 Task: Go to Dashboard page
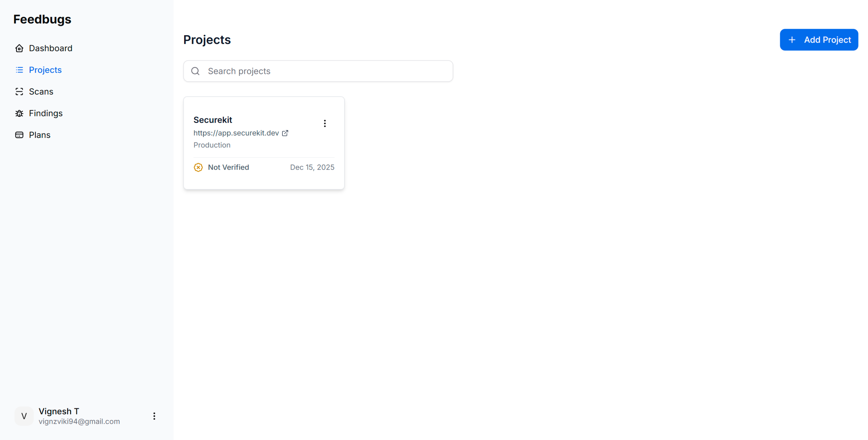[x=51, y=48]
